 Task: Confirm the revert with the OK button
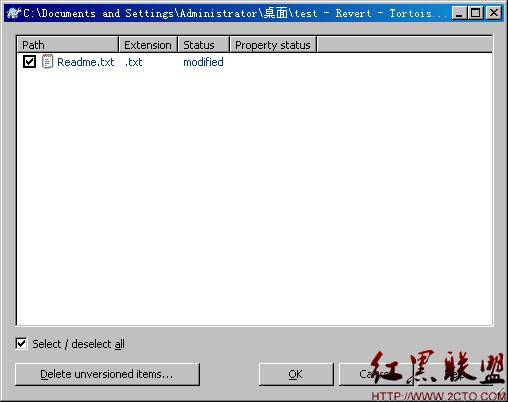coord(296,374)
